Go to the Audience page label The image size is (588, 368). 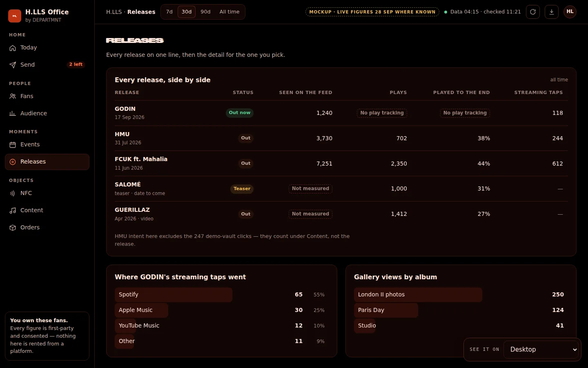(x=33, y=114)
